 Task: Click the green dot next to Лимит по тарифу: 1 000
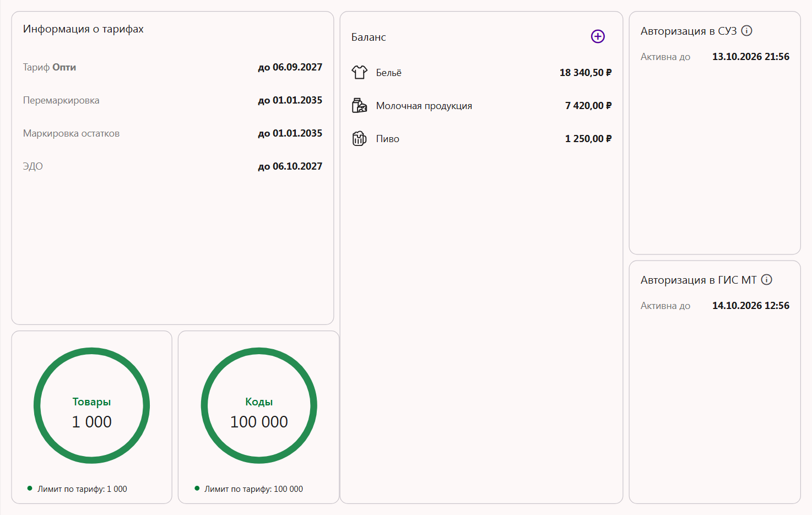coord(30,488)
